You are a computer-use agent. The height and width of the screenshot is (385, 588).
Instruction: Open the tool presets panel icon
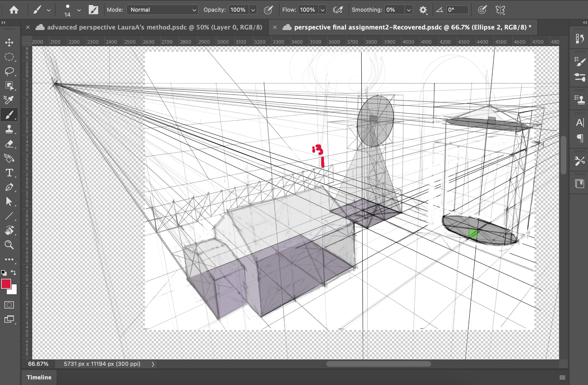(580, 161)
